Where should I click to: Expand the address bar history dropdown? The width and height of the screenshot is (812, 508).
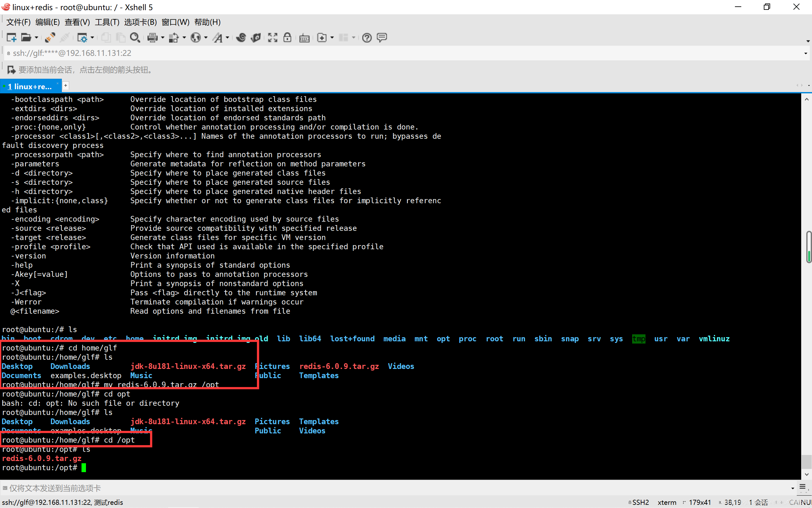[x=806, y=53]
